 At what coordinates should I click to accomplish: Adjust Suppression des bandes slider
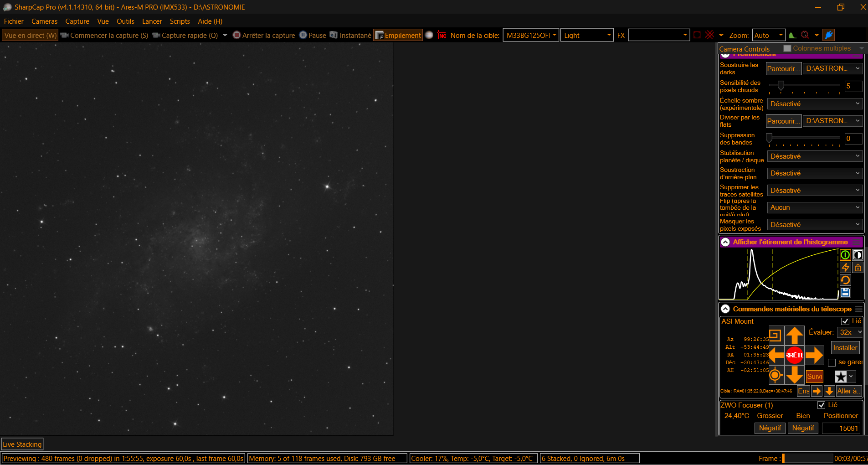click(805, 138)
